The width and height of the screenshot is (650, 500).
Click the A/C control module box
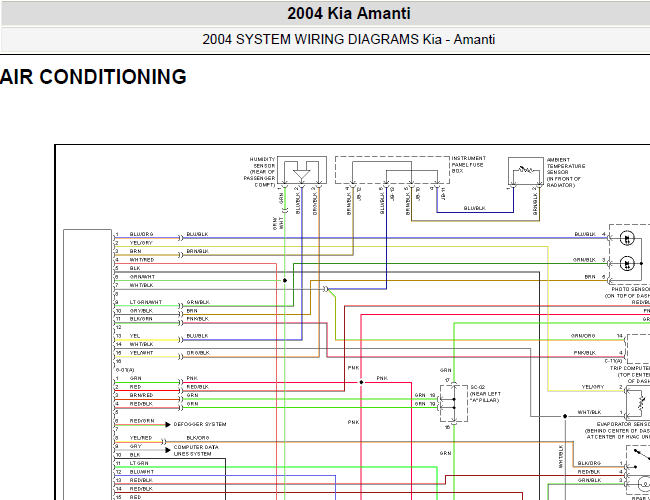[x=87, y=364]
